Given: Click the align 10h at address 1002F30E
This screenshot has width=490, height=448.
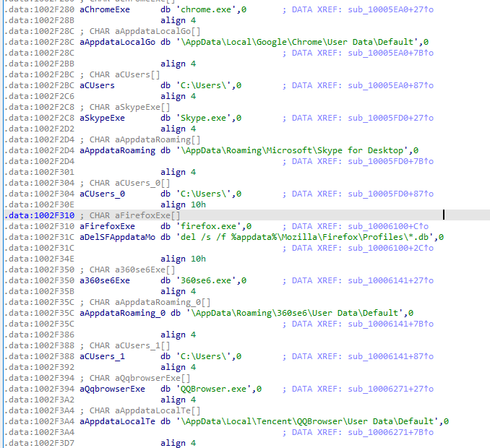Looking at the screenshot, I should point(183,204).
